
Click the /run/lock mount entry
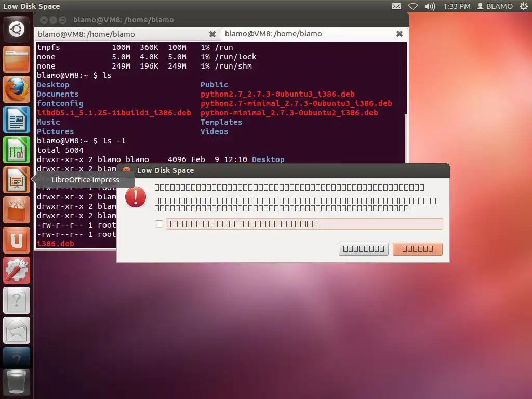coord(235,57)
